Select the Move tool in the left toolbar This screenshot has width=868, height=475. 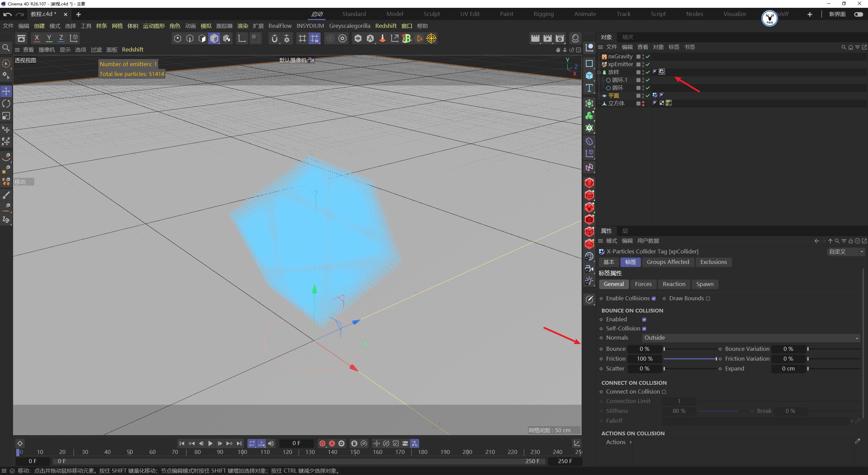[x=6, y=91]
